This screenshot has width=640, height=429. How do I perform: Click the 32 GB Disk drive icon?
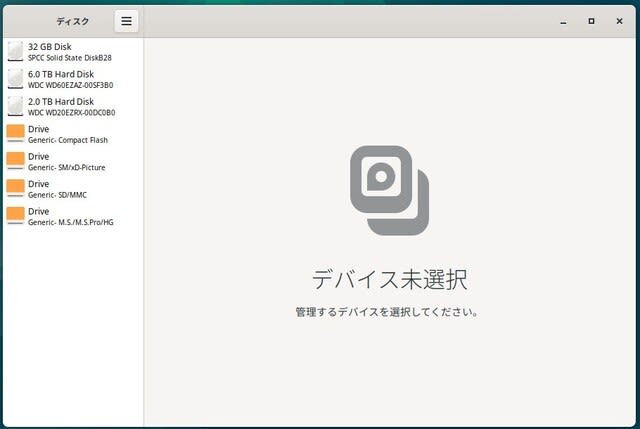pyautogui.click(x=16, y=51)
